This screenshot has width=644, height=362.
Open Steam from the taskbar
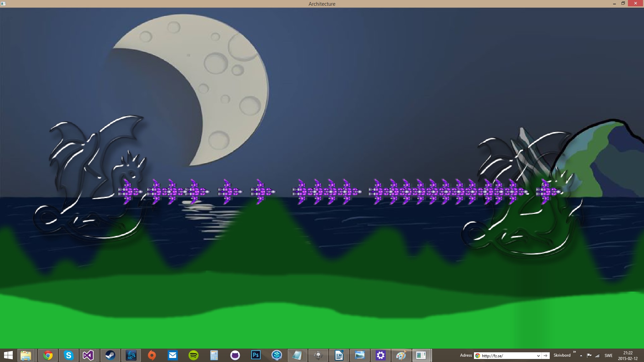coord(110,355)
